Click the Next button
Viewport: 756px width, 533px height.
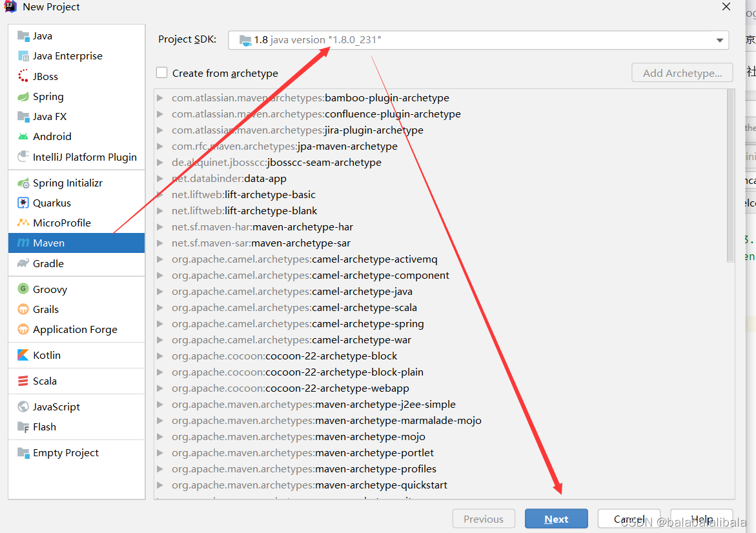(x=557, y=519)
